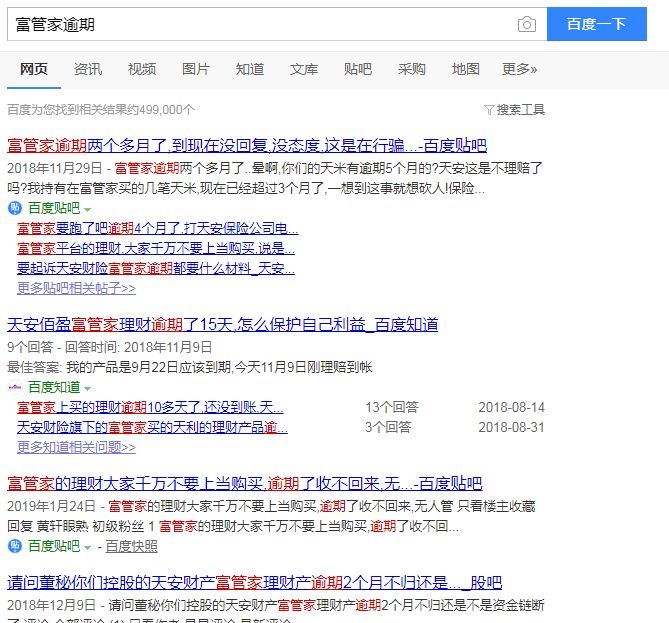Open the 百度快照 cached page link

[131, 546]
